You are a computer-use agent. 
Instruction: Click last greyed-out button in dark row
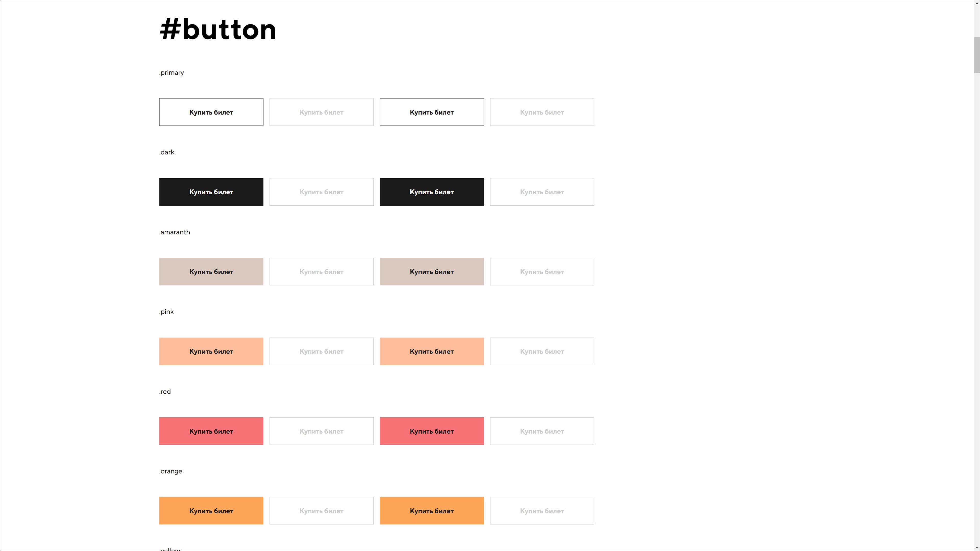pos(542,192)
